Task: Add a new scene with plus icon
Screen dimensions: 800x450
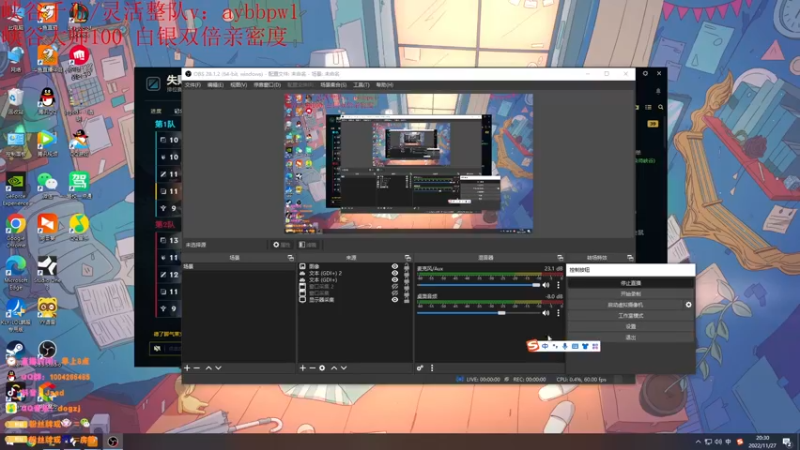Action: [187, 368]
